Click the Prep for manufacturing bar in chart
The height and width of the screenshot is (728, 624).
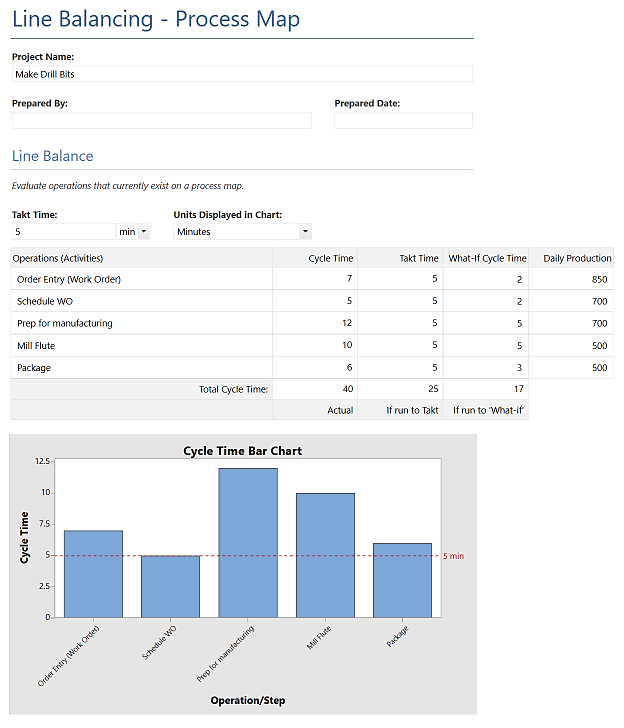click(x=248, y=543)
